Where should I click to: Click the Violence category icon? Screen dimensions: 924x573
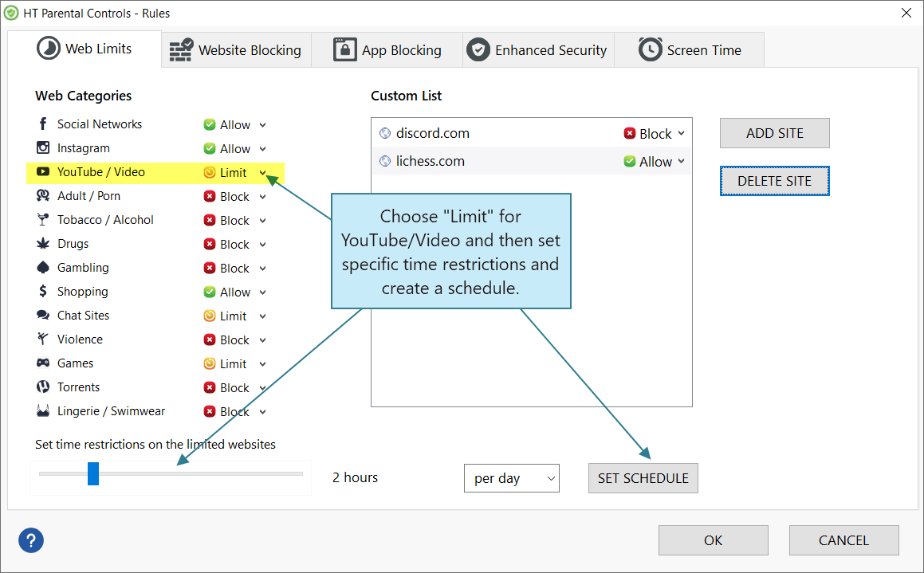pos(42,339)
